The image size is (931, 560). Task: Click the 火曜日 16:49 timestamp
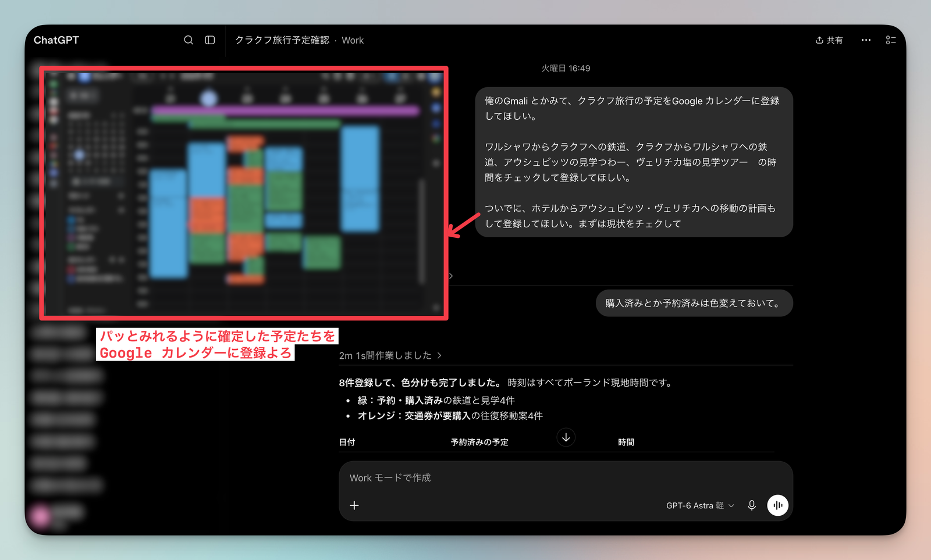click(x=566, y=68)
